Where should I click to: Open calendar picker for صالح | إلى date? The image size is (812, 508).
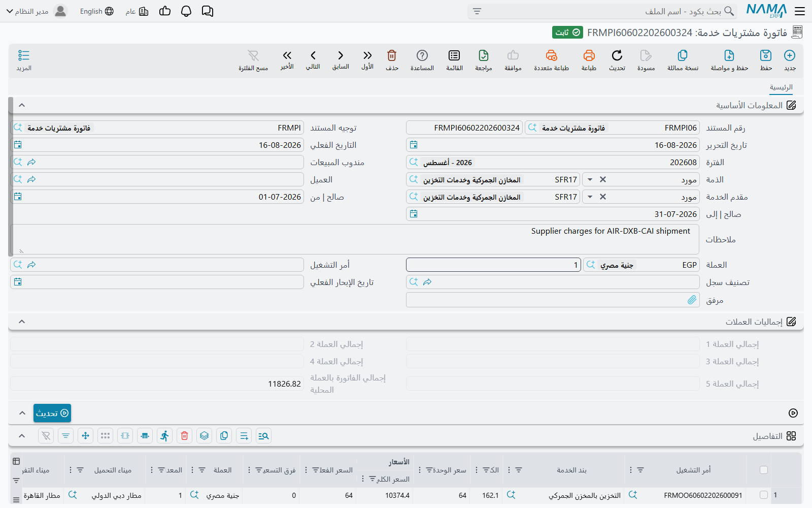pos(414,214)
